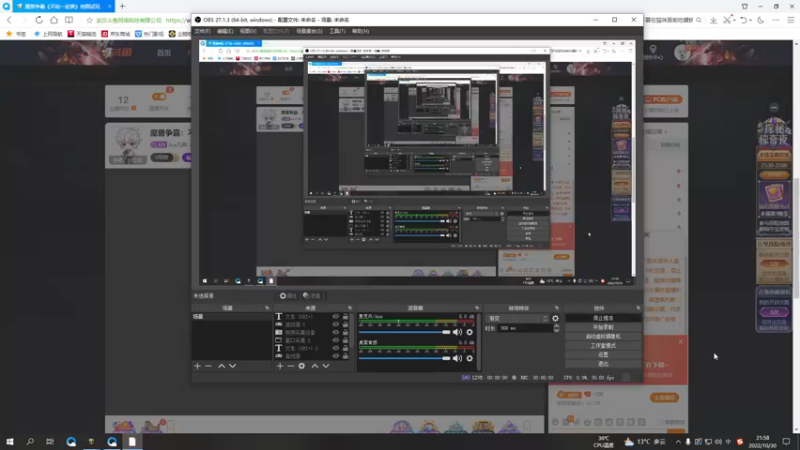Click 开始录制 button in Controls
The height and width of the screenshot is (450, 800).
(603, 327)
